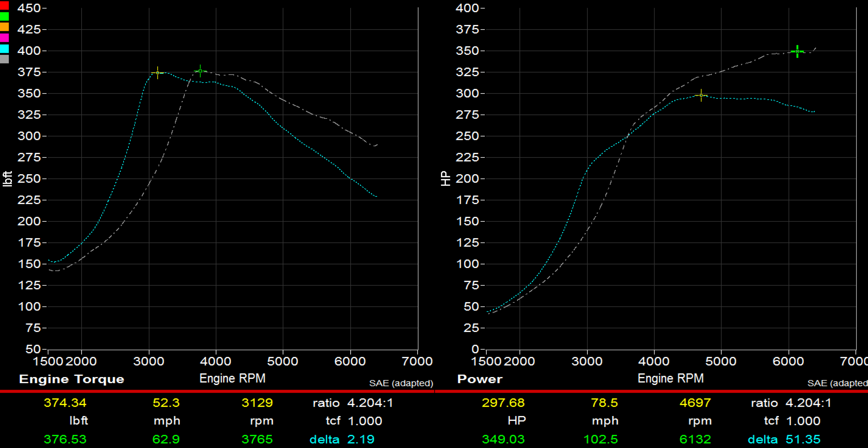Screen dimensions: 868x448
Task: Click the Engine Torque graph title
Action: [x=72, y=379]
